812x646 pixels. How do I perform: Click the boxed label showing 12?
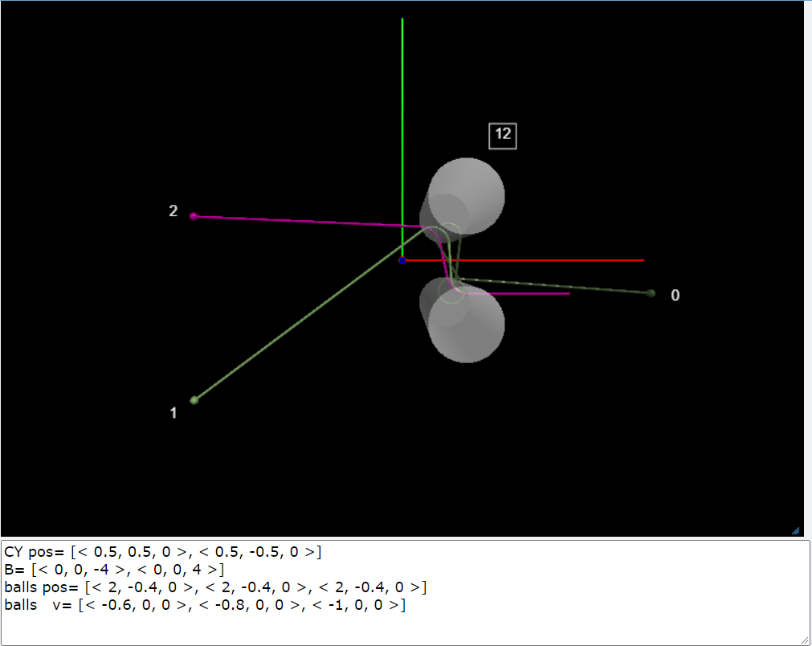click(x=503, y=135)
